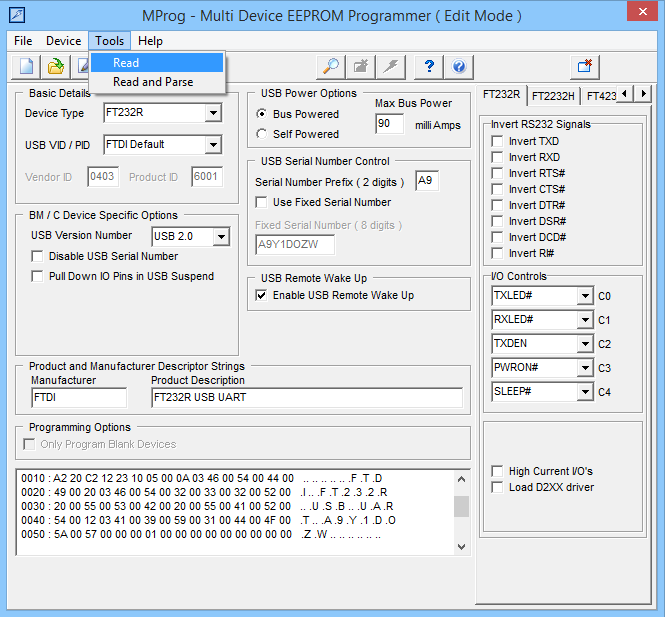Select the Self Powered radio button
This screenshot has height=617, width=665.
(262, 134)
